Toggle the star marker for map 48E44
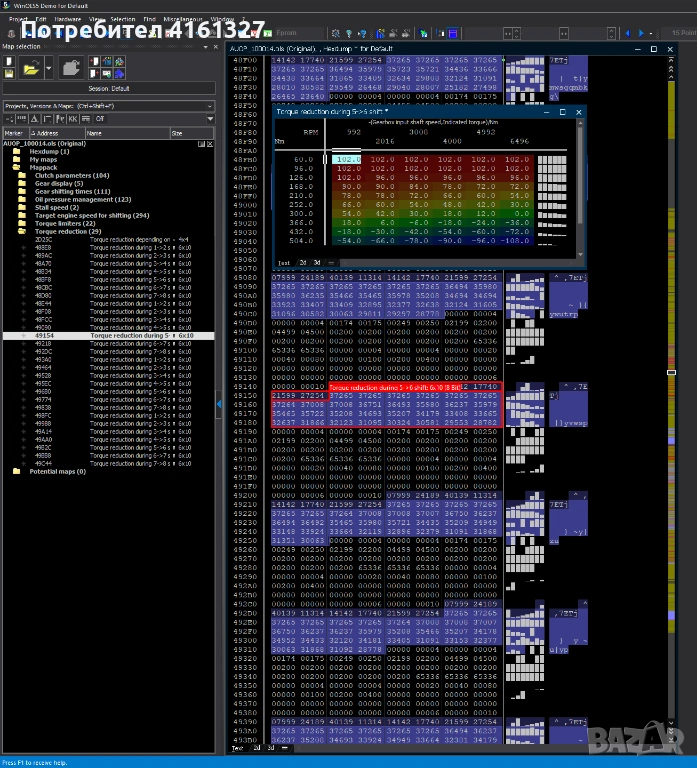 coord(24,303)
